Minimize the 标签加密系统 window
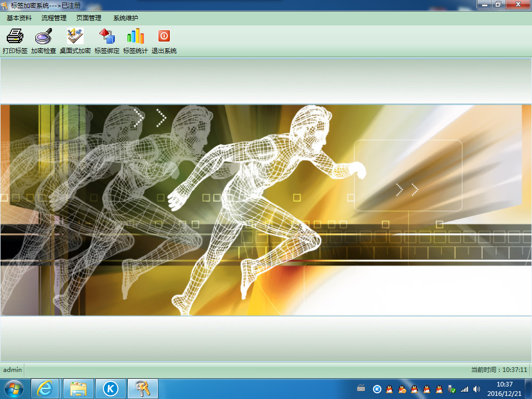The width and height of the screenshot is (532, 399). pyautogui.click(x=485, y=4)
